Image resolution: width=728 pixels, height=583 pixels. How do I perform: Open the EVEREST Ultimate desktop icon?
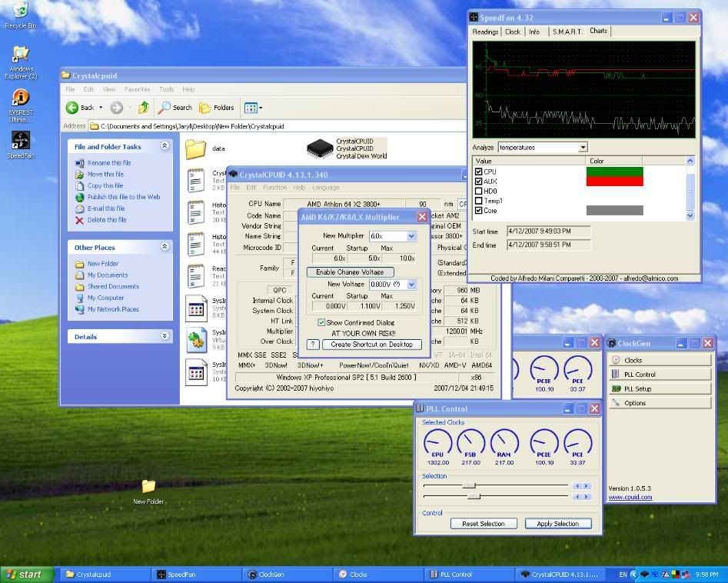[21, 98]
